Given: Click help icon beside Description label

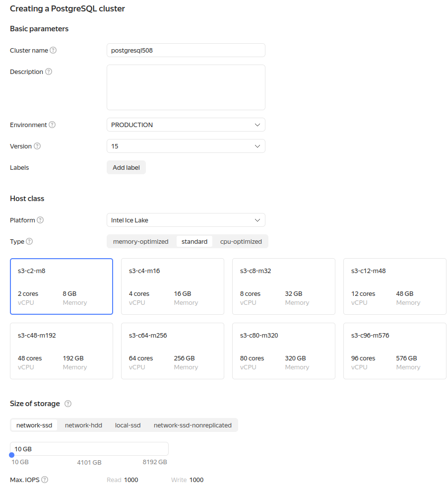Looking at the screenshot, I should [49, 71].
